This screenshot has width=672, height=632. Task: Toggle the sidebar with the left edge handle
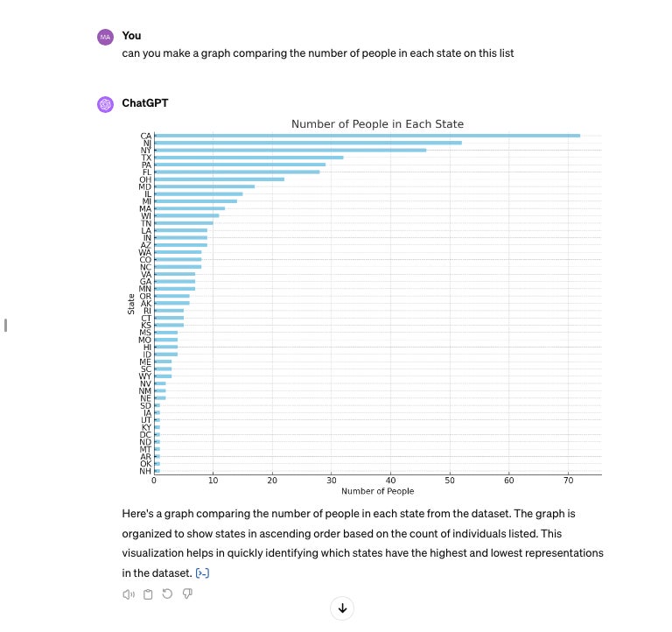[6, 326]
